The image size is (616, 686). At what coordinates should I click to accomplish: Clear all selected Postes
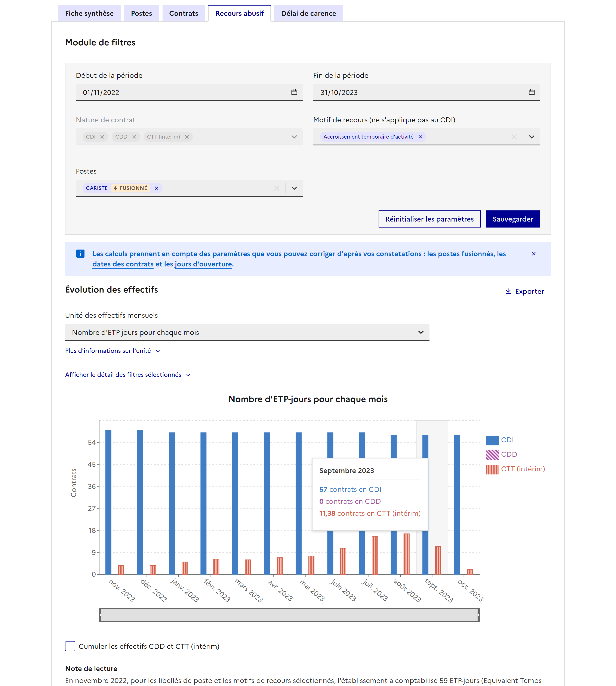tap(277, 188)
